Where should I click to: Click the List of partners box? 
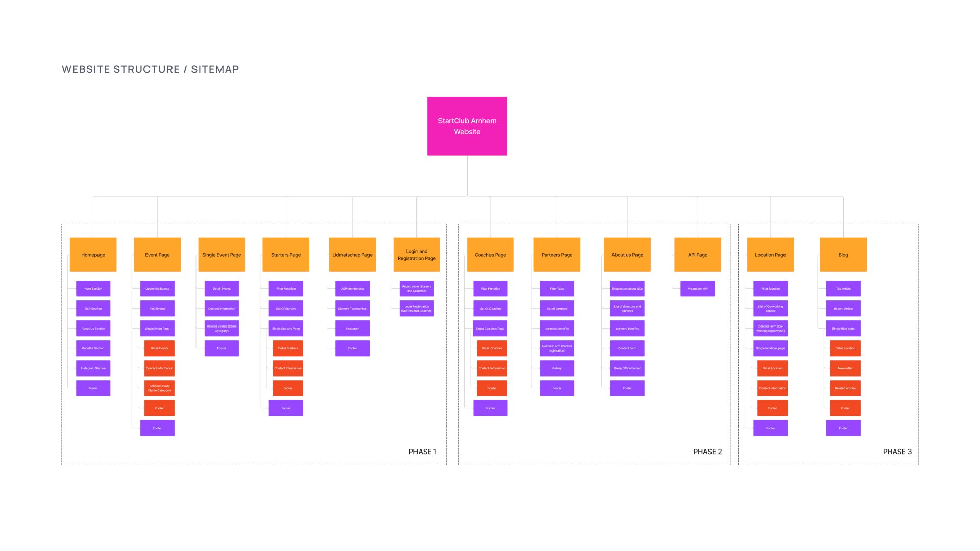click(x=557, y=309)
